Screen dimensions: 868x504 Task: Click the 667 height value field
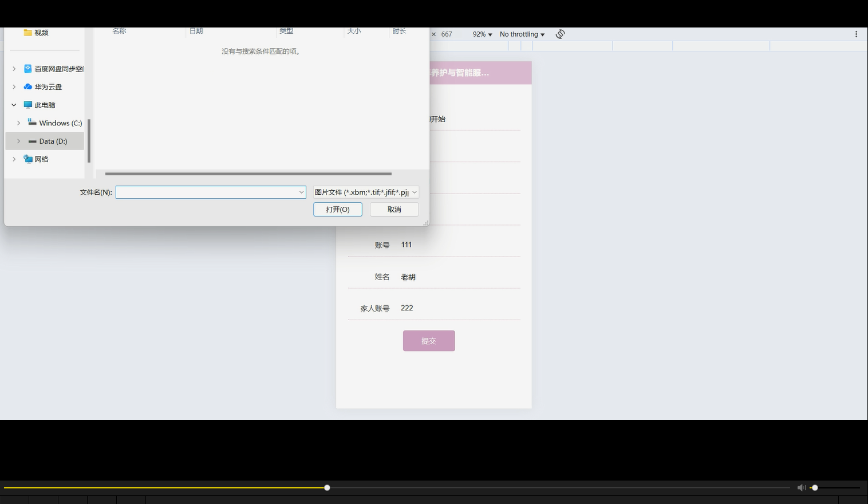point(447,34)
